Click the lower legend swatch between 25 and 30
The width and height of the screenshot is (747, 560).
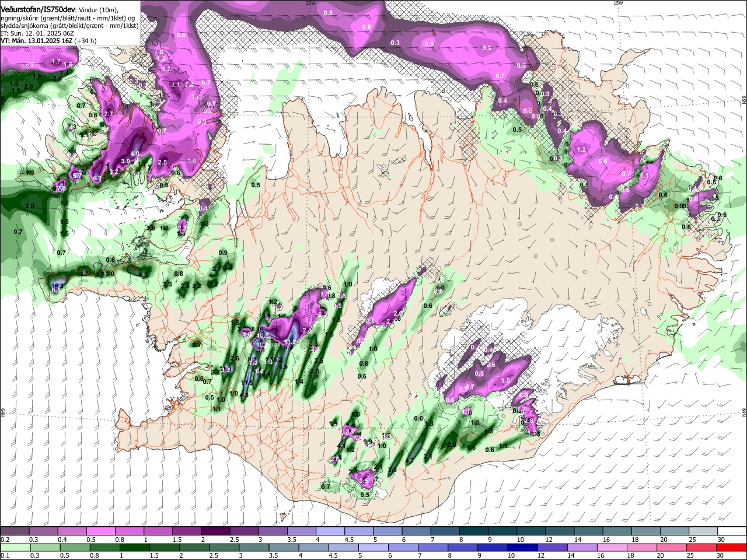[x=702, y=547]
